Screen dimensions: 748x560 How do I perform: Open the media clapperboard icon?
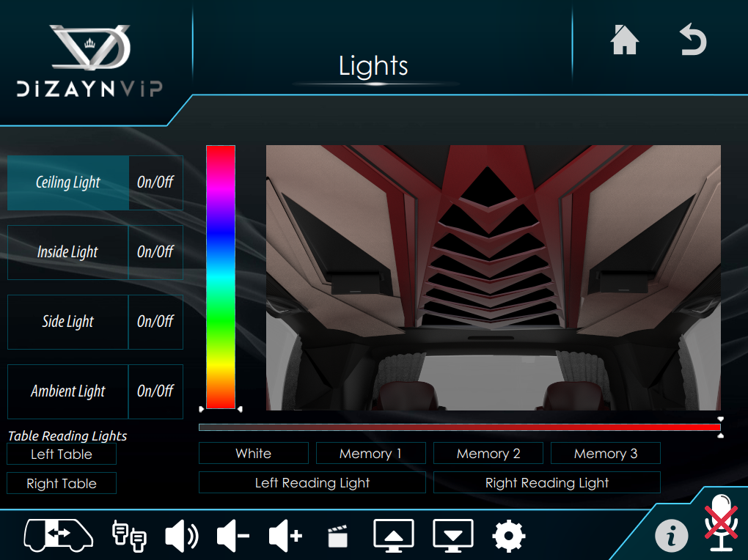337,537
